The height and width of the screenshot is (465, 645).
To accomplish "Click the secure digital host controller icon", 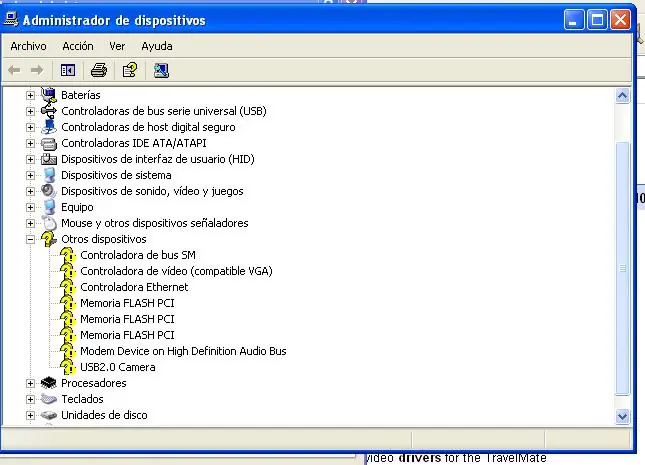I will pyautogui.click(x=49, y=127).
